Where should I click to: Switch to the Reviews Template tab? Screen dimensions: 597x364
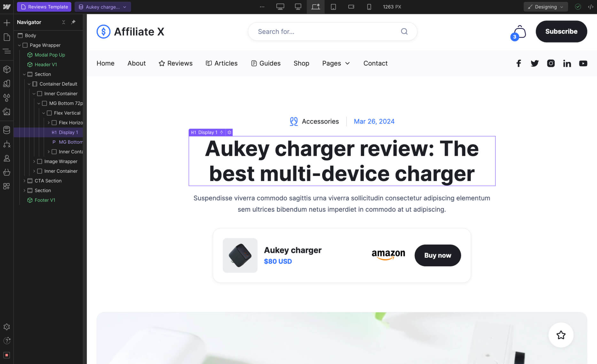pos(44,7)
